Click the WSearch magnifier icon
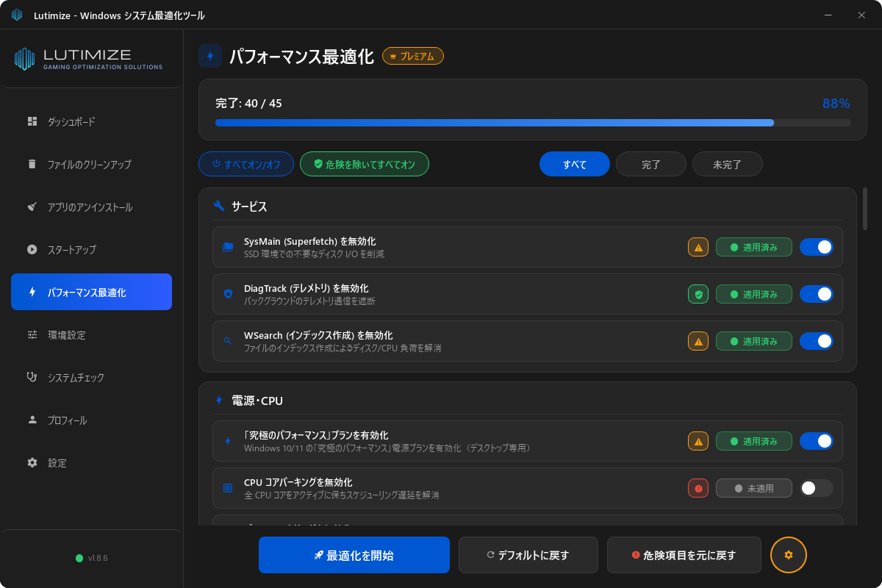The image size is (882, 588). pos(228,341)
